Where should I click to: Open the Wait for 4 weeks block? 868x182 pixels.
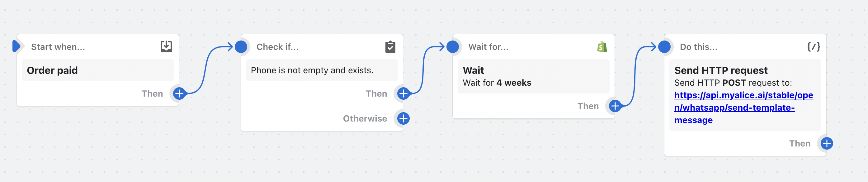[533, 76]
